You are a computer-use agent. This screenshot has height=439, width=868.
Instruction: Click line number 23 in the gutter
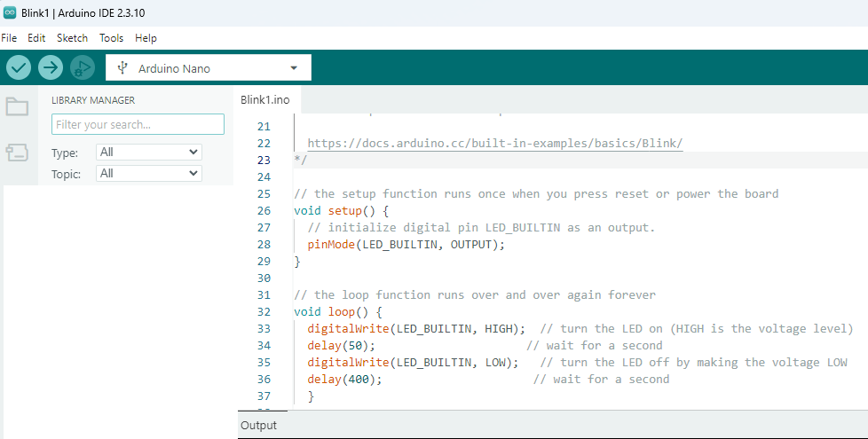[264, 161]
